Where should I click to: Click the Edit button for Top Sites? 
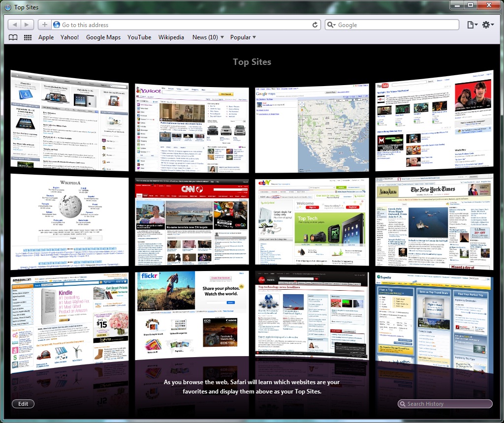[x=23, y=404]
